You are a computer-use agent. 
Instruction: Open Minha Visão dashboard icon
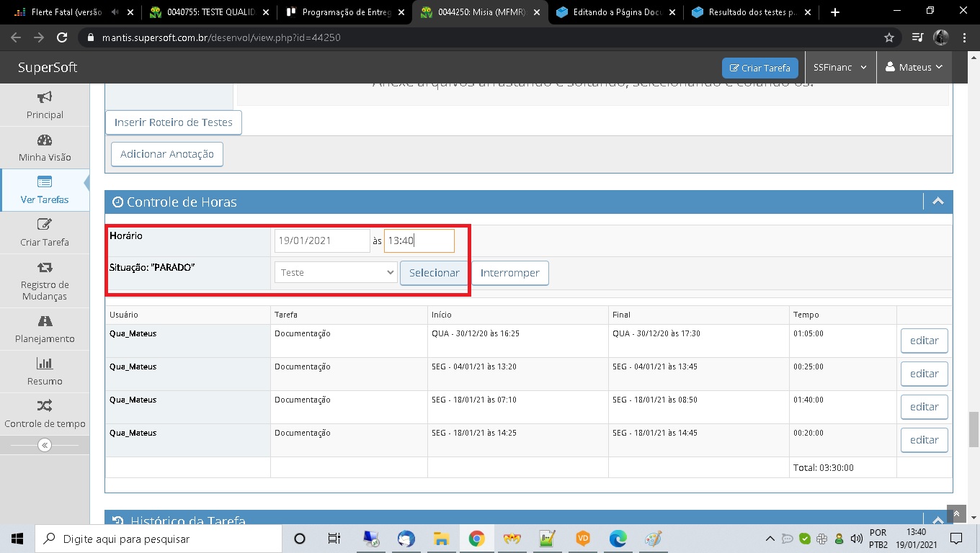[45, 140]
